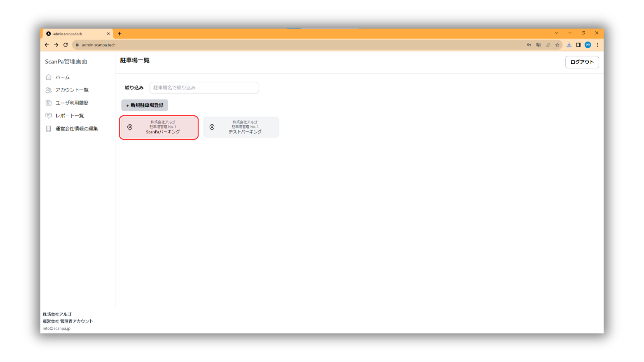Image resolution: width=644 pixels, height=362 pixels.
Task: Click the location pin on ScanPaパーキング card
Action: tap(130, 127)
